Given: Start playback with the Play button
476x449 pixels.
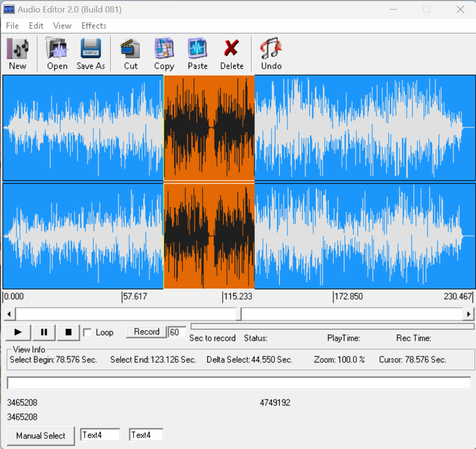Looking at the screenshot, I should click(18, 333).
